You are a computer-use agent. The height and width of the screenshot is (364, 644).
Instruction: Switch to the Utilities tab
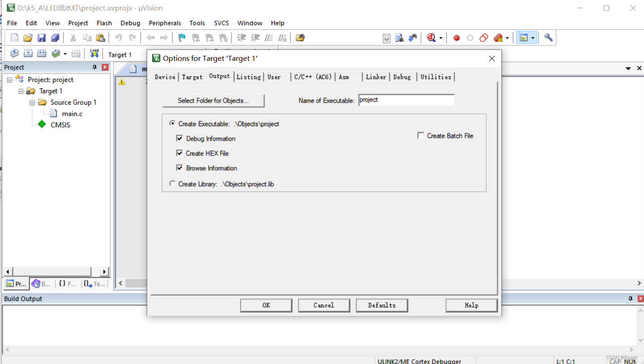436,77
